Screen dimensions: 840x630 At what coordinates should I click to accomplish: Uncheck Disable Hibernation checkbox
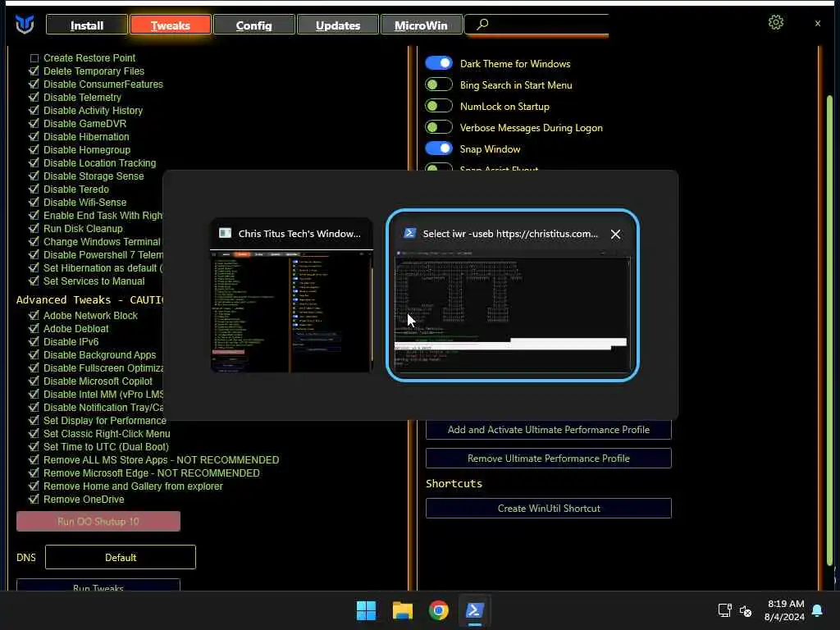tap(34, 137)
